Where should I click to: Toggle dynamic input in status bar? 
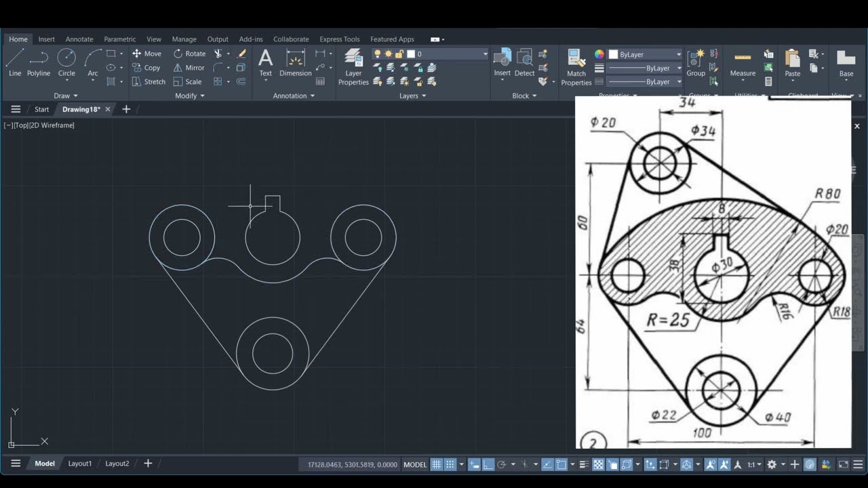(475, 464)
